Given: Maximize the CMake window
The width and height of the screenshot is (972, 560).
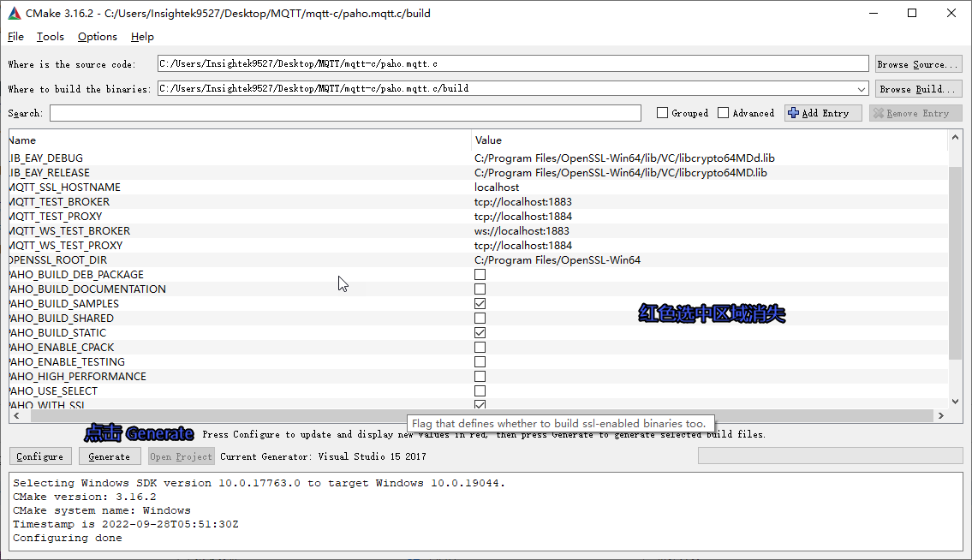Looking at the screenshot, I should pyautogui.click(x=912, y=13).
